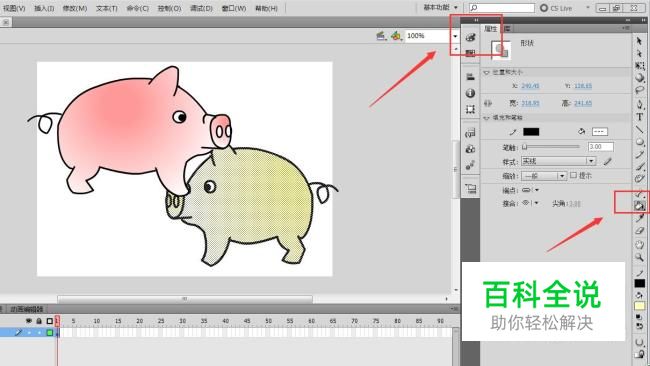Select the Paint Bucket tool
This screenshot has width=650, height=366.
pyautogui.click(x=639, y=205)
